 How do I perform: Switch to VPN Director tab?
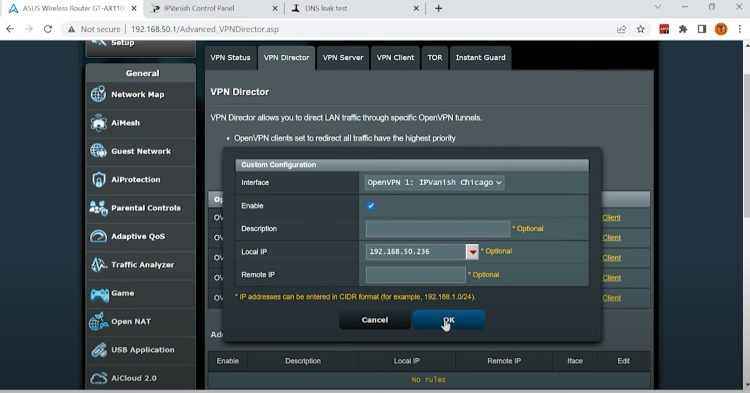click(x=287, y=58)
